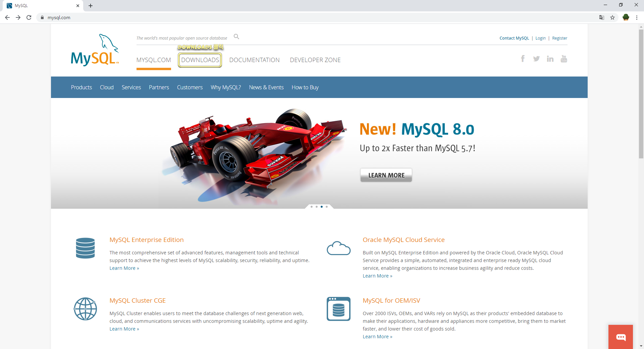Open MySQL for OEM/ISV heading link
The width and height of the screenshot is (644, 349).
point(391,301)
